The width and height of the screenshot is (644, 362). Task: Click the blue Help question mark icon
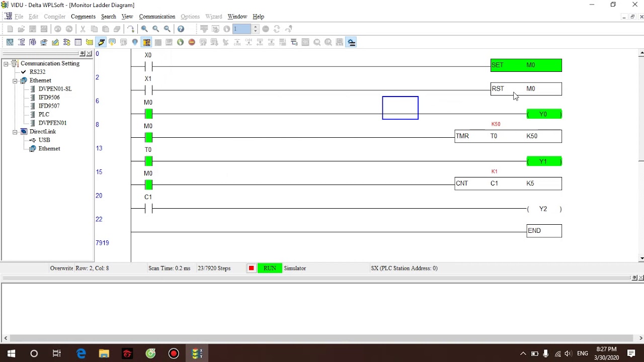(181, 29)
